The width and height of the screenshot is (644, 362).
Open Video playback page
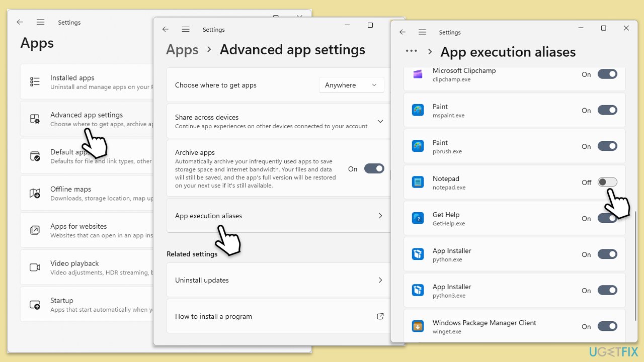coord(87,267)
